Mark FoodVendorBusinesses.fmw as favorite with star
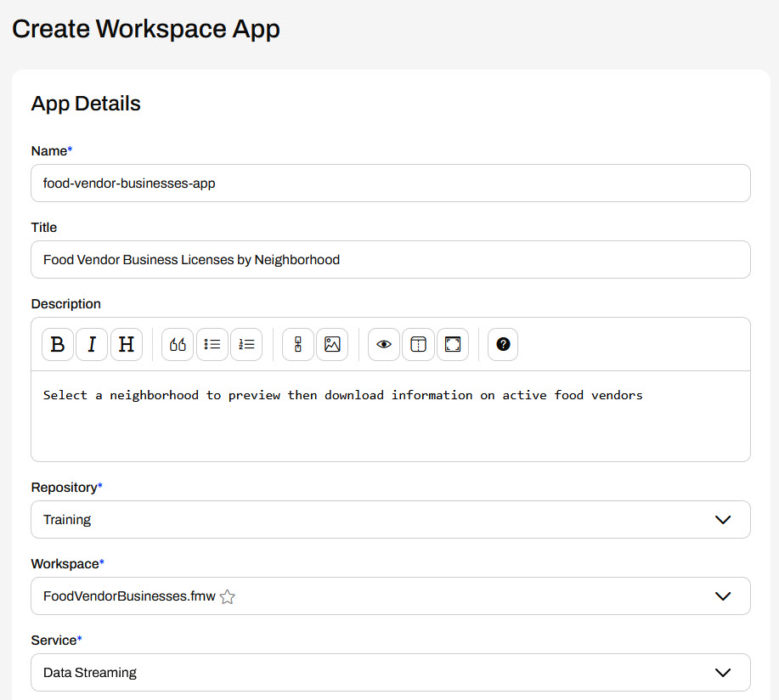779x700 pixels. tap(228, 596)
